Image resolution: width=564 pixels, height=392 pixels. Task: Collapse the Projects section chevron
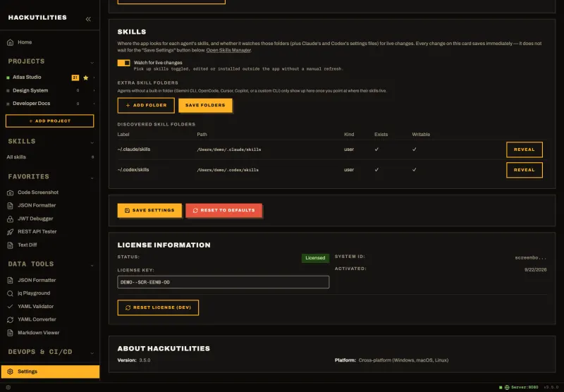tap(92, 63)
